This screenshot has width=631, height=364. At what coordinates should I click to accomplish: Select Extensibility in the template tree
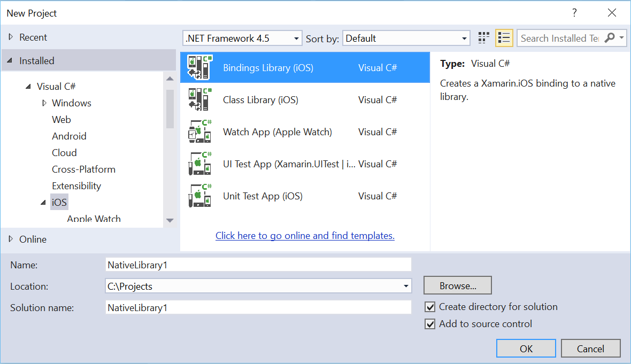[76, 186]
